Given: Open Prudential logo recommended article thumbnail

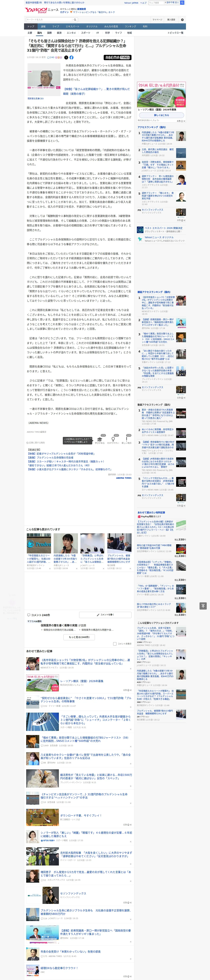Looking at the screenshot, I should 39,543.
